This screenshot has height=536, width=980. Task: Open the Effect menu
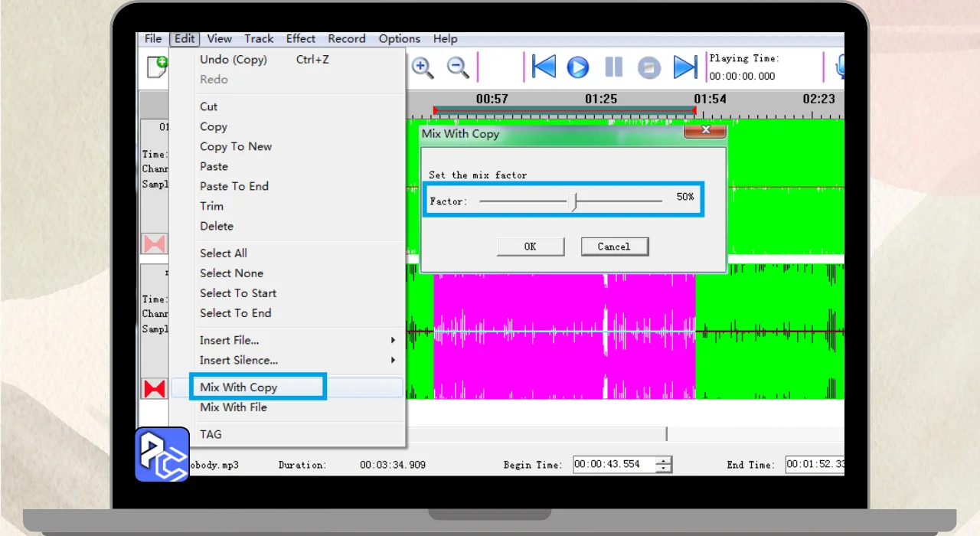[301, 38]
